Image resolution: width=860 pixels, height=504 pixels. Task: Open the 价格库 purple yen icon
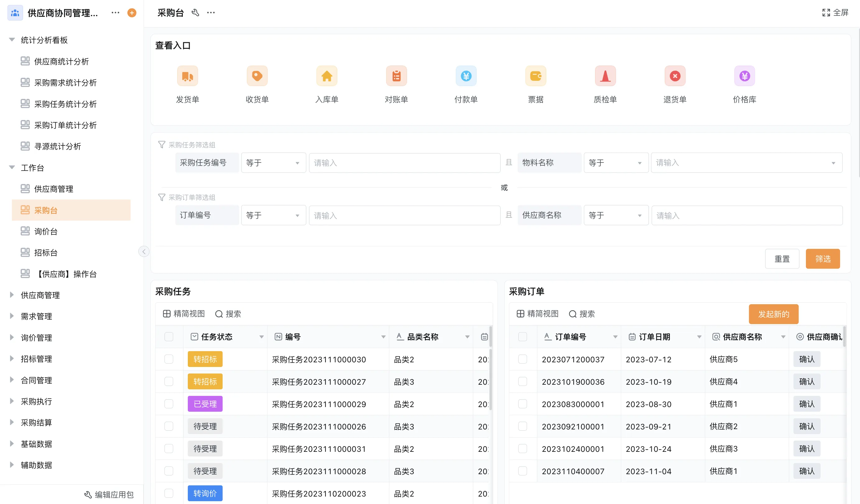tap(744, 76)
